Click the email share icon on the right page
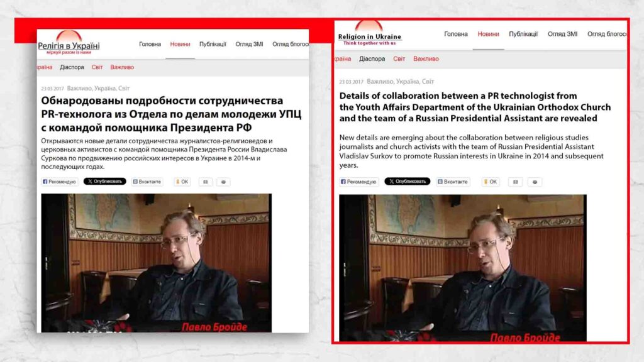 pos(516,182)
